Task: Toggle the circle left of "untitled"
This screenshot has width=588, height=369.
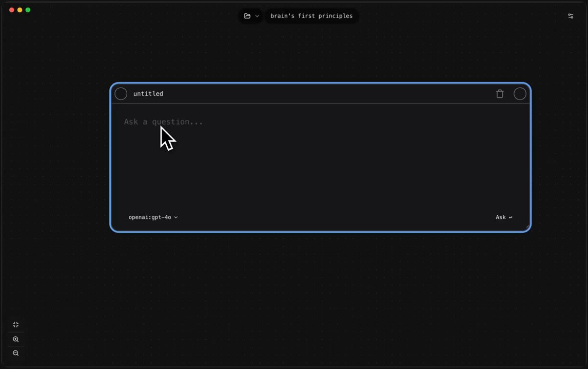Action: tap(121, 94)
